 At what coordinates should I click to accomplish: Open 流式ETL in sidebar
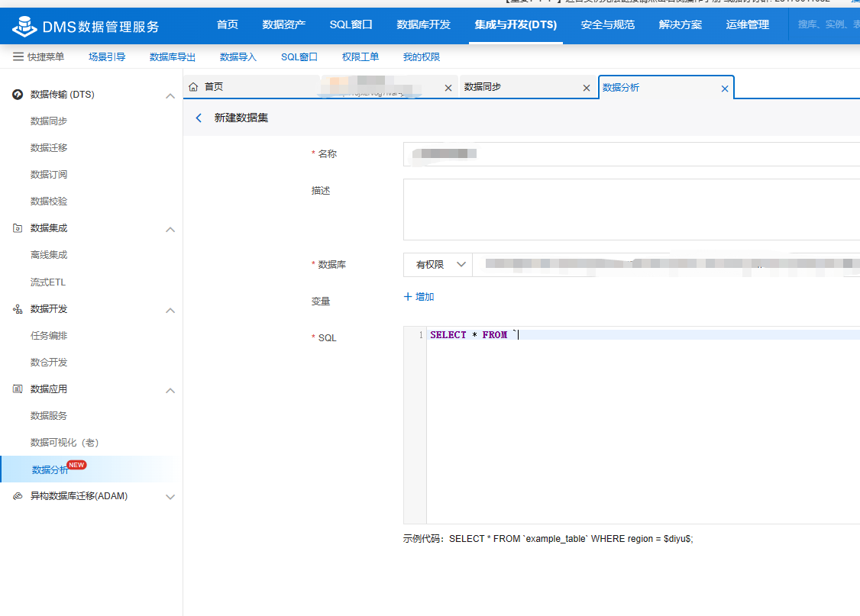pyautogui.click(x=47, y=282)
